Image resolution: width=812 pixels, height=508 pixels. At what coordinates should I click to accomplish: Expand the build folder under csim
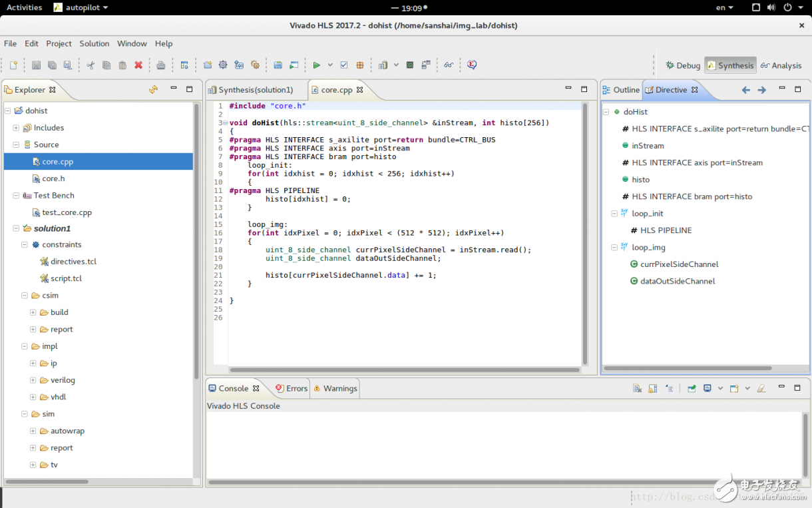[x=33, y=312]
